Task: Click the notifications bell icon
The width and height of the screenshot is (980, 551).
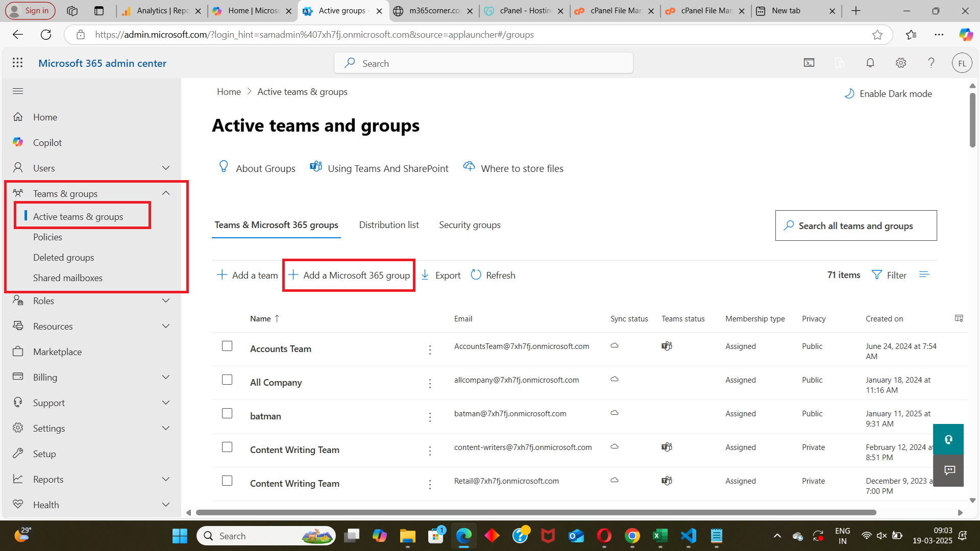Action: [870, 63]
